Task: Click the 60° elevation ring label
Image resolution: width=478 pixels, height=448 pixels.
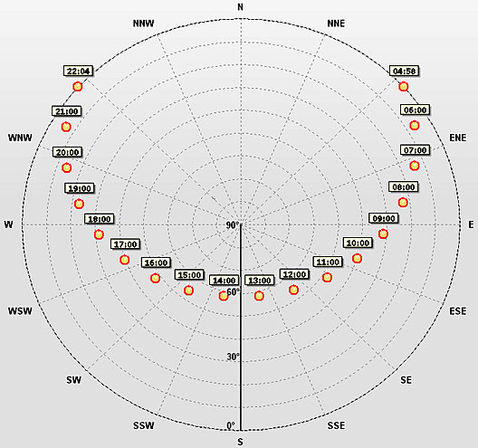Action: click(234, 292)
